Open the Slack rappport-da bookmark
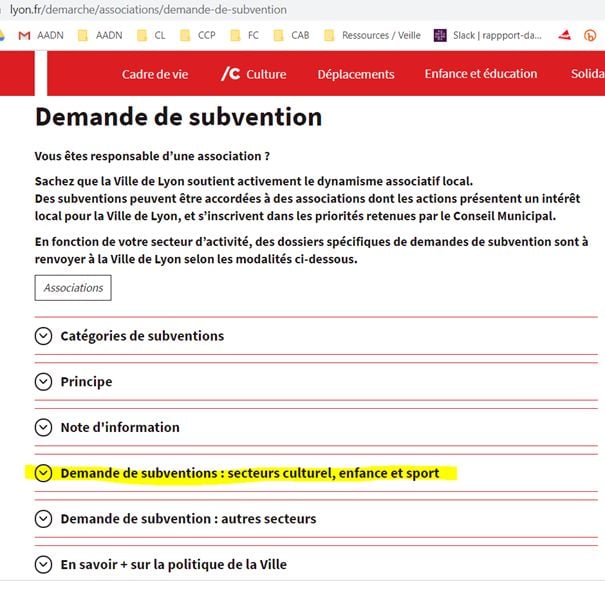The width and height of the screenshot is (605, 591). pos(488,35)
